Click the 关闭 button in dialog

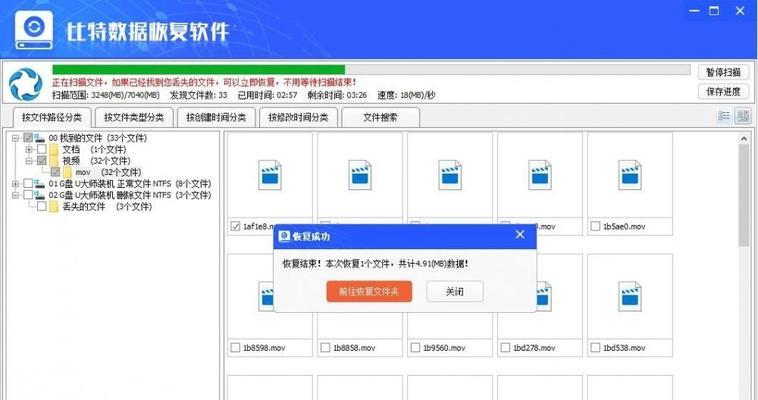point(454,292)
